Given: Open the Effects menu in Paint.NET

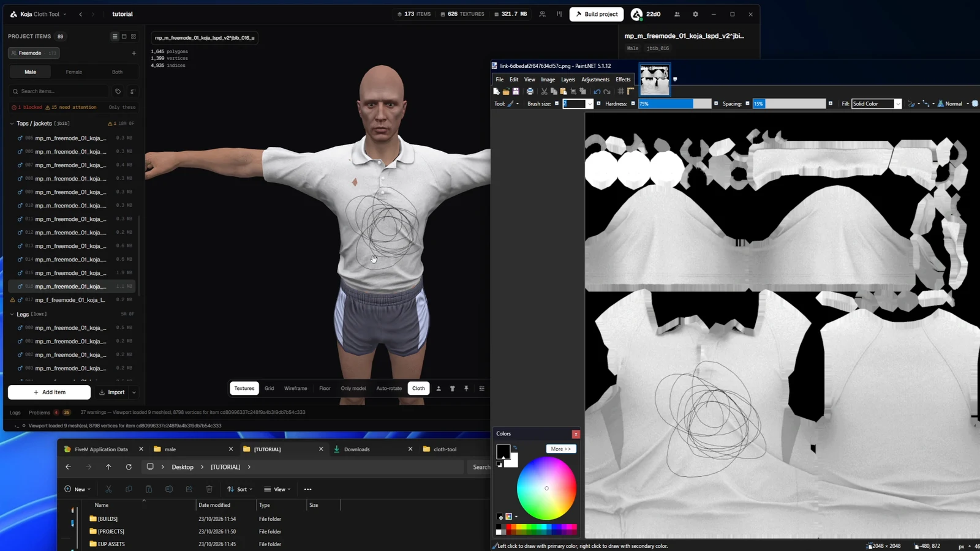Looking at the screenshot, I should coord(623,80).
